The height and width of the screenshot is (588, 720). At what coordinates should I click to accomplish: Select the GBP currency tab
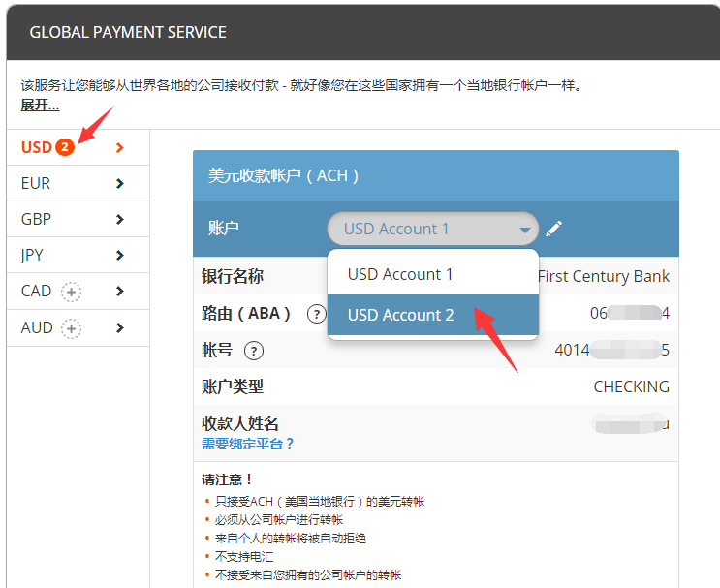[x=78, y=219]
